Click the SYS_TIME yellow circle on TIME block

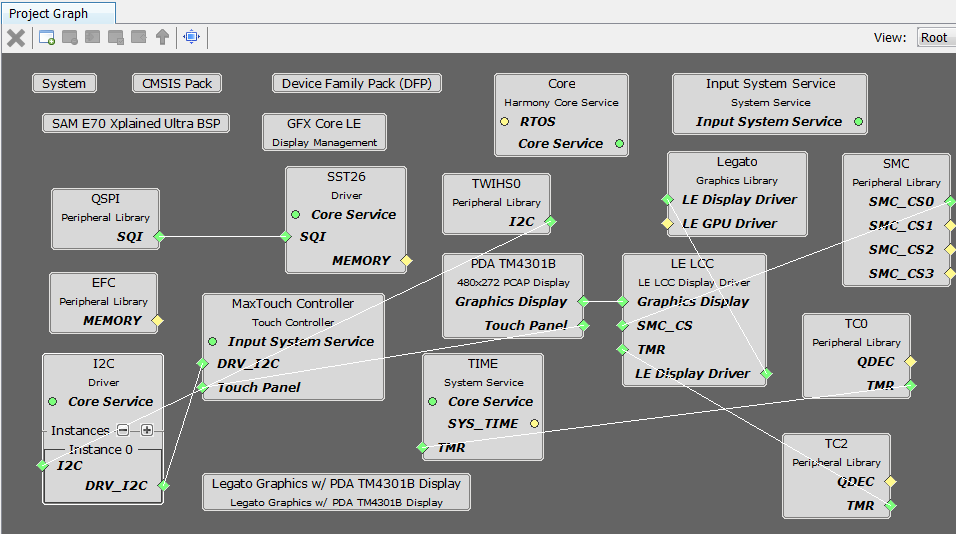click(534, 424)
